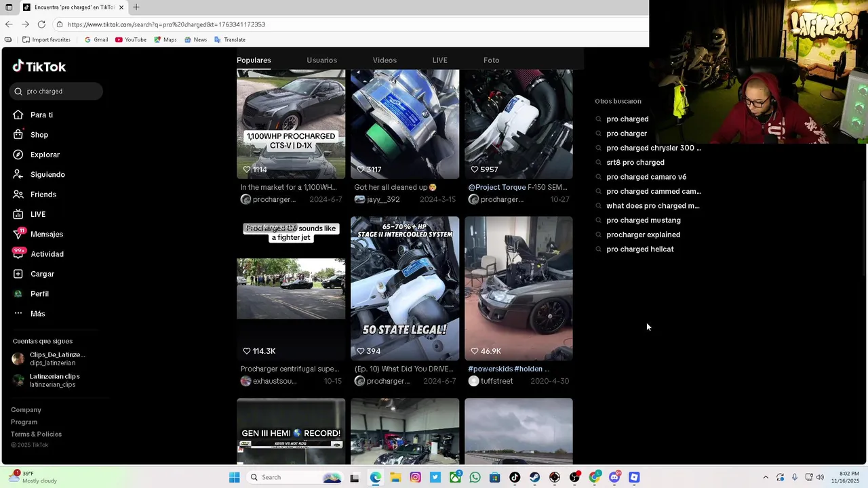868x488 pixels.
Task: Open the Holden video with 46.9K likes
Action: pyautogui.click(x=519, y=289)
